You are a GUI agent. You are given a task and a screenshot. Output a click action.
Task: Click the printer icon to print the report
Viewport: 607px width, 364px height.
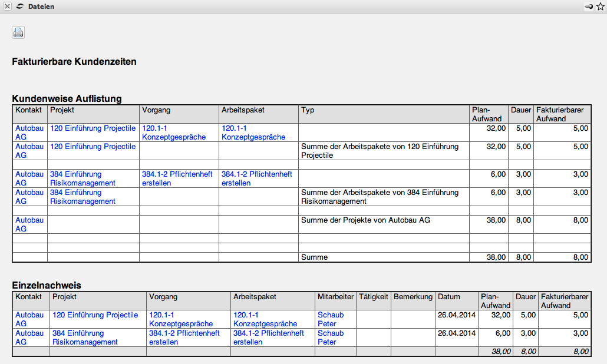coord(18,32)
